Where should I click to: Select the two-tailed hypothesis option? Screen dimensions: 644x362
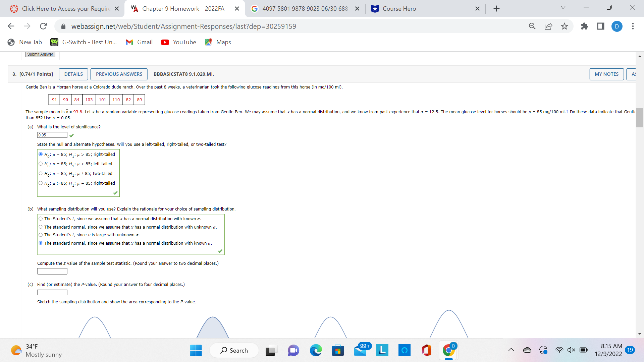pos(41,174)
